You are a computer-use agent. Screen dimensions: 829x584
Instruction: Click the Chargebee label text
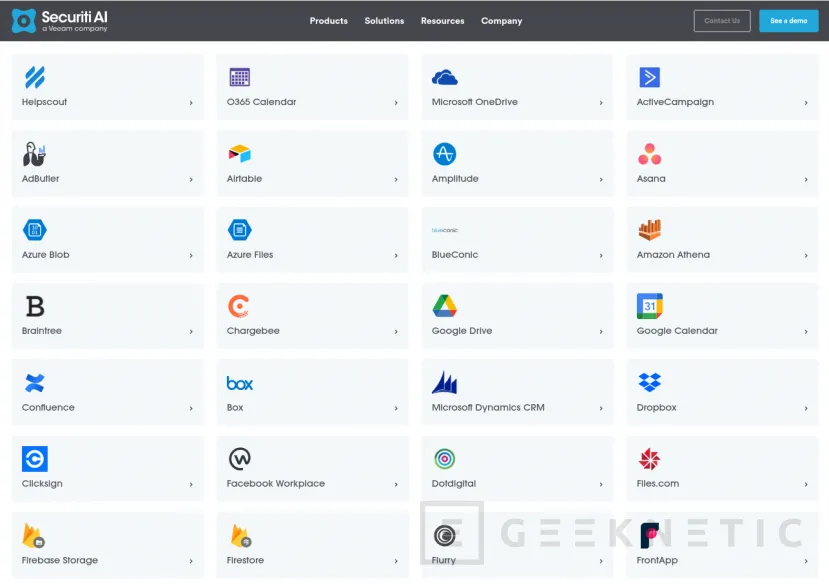point(253,331)
